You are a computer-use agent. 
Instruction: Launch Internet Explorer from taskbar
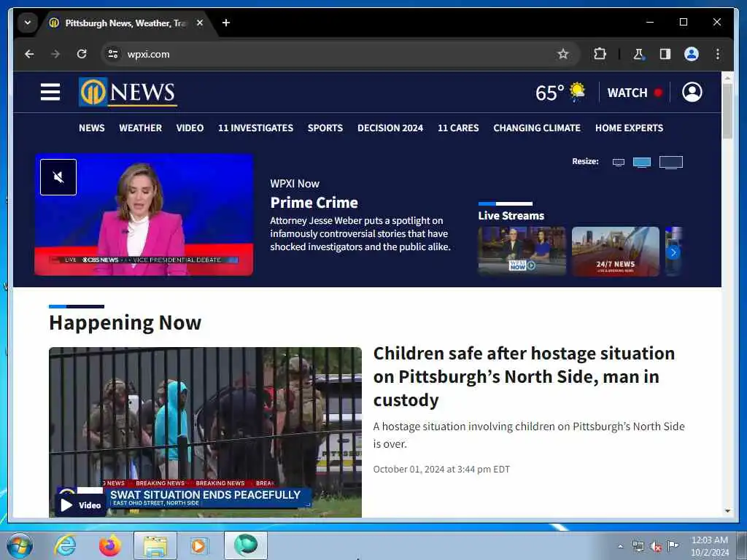tap(65, 545)
